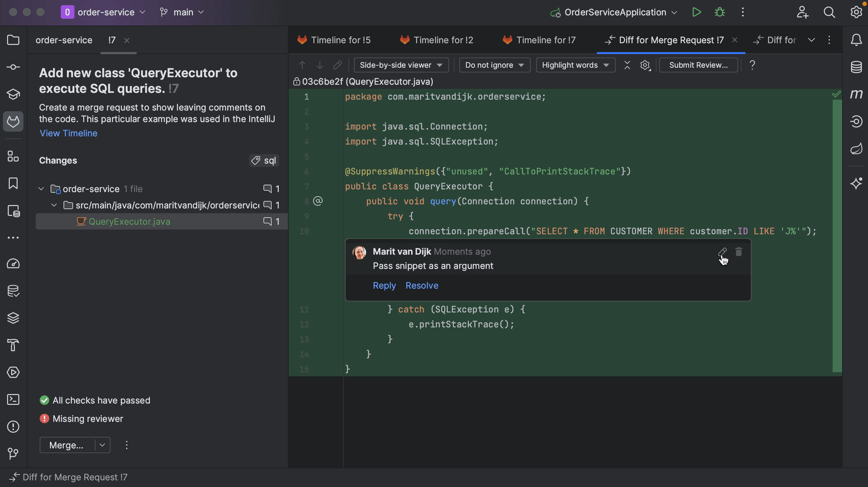Start debugging via the bug icon

[x=719, y=12]
